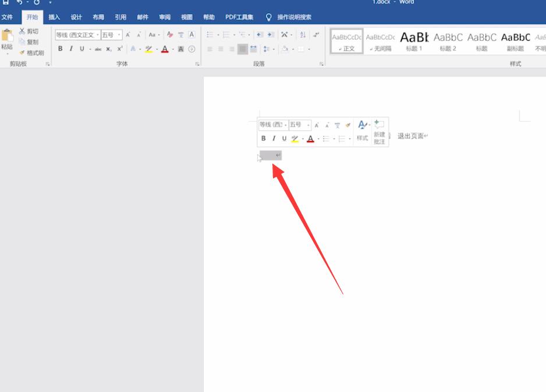The width and height of the screenshot is (546, 392).
Task: Select the 正文 Normal style
Action: [346, 41]
